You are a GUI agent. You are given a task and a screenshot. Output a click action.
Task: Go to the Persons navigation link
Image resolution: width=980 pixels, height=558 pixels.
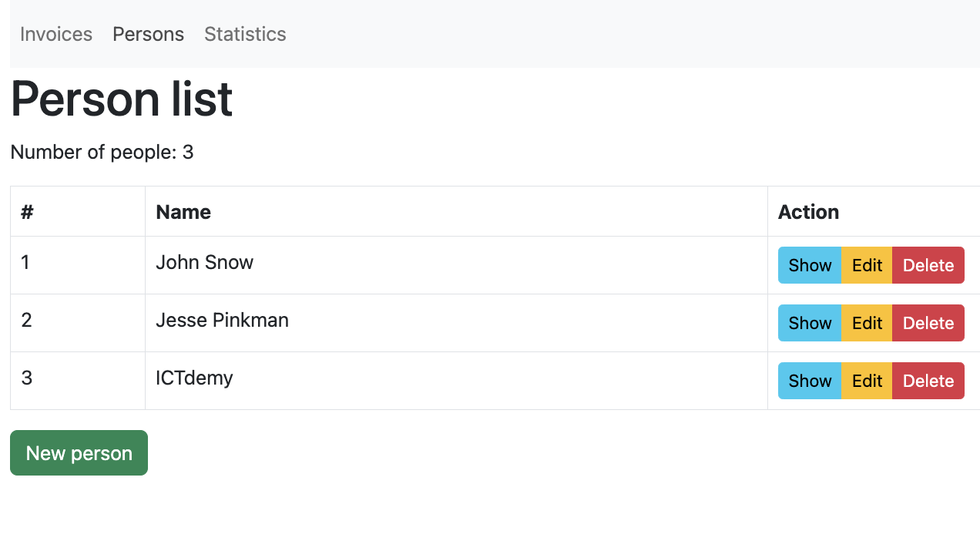[x=148, y=34]
